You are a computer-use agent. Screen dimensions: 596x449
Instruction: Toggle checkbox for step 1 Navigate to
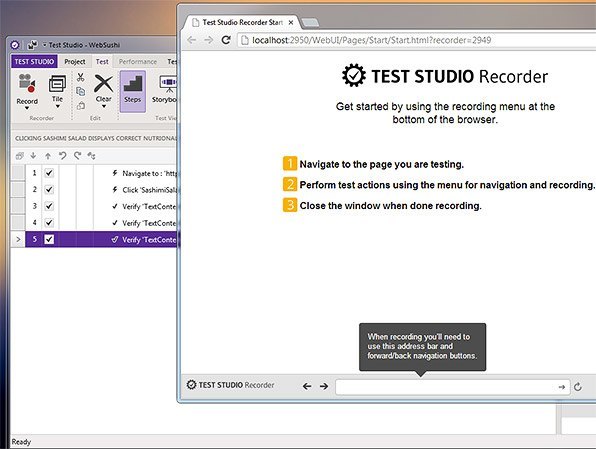(x=49, y=173)
